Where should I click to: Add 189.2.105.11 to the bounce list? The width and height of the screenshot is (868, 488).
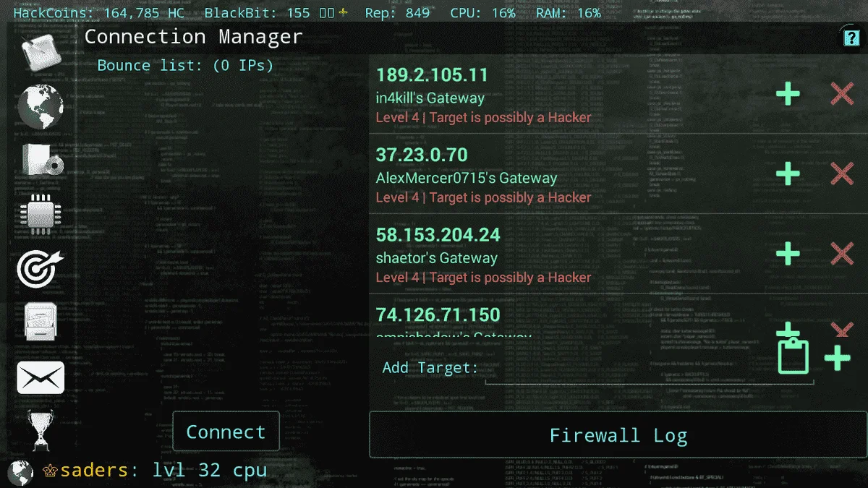coord(788,94)
